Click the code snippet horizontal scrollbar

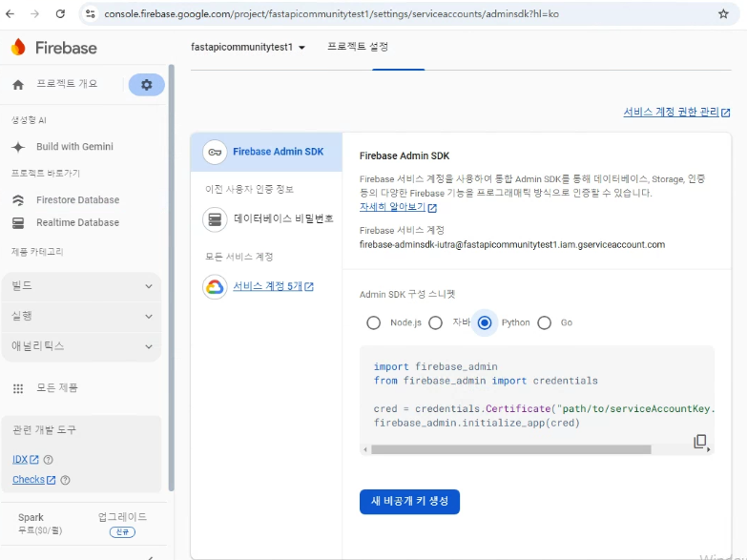(x=511, y=449)
